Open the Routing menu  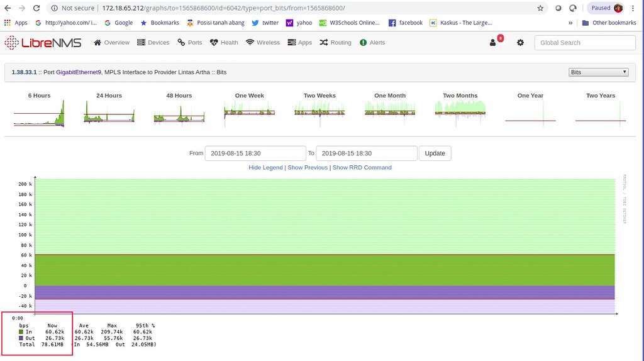tap(335, 43)
